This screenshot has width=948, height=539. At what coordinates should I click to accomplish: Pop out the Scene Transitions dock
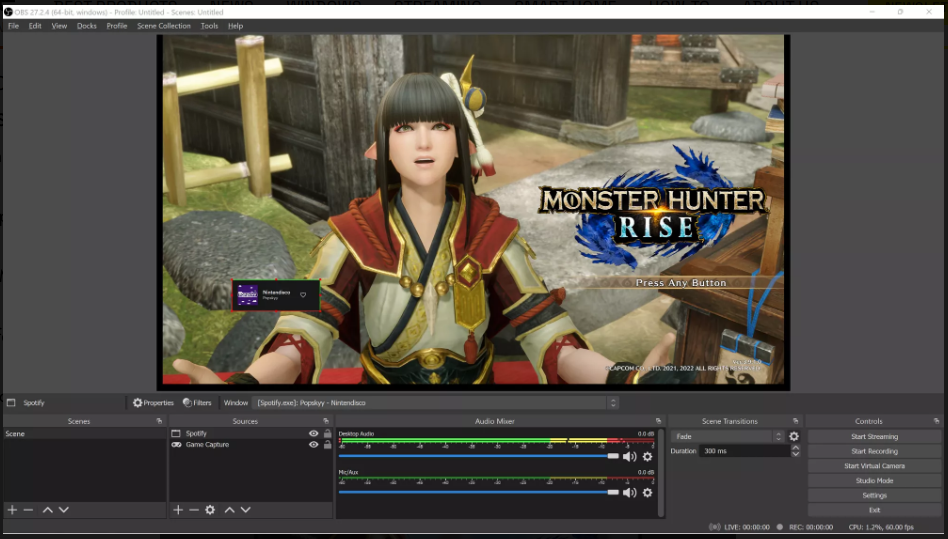796,421
